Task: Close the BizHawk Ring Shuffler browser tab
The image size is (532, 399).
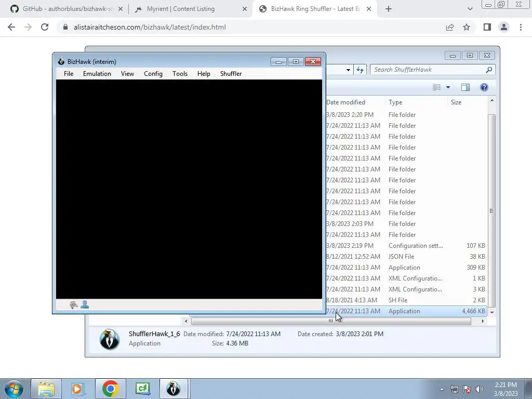Action: 369,9
